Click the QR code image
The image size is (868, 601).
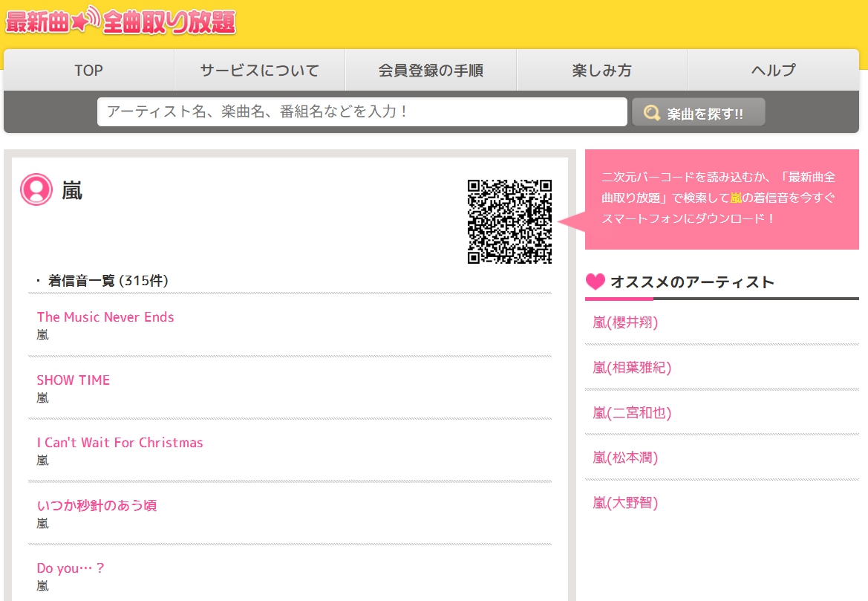[x=509, y=221]
